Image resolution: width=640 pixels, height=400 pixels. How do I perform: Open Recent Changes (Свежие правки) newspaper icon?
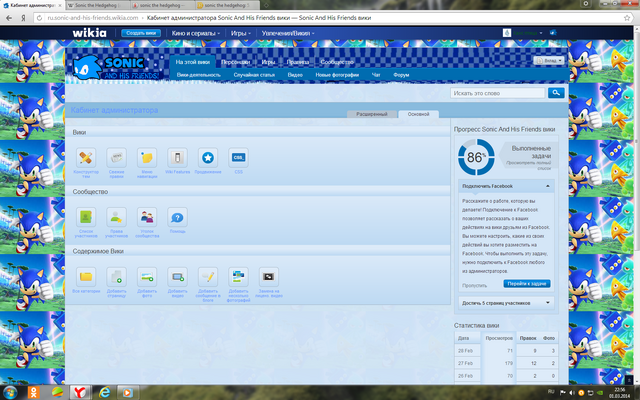pyautogui.click(x=116, y=158)
